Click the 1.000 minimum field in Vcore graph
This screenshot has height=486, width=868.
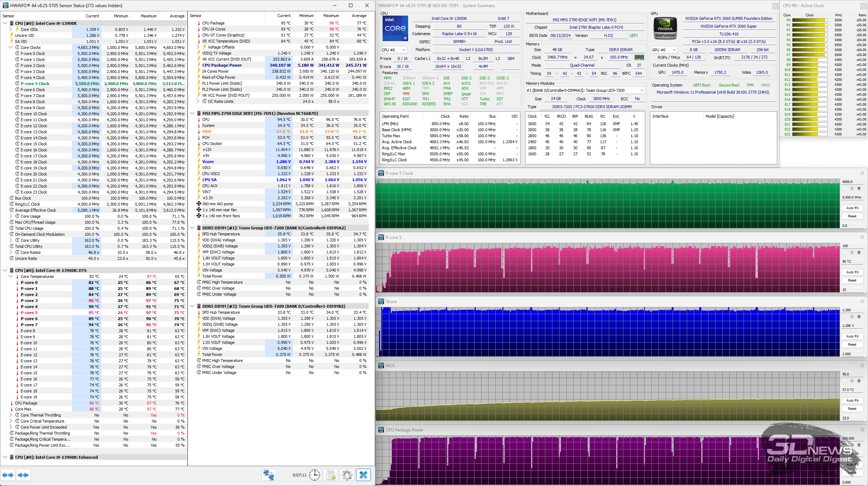(x=852, y=354)
